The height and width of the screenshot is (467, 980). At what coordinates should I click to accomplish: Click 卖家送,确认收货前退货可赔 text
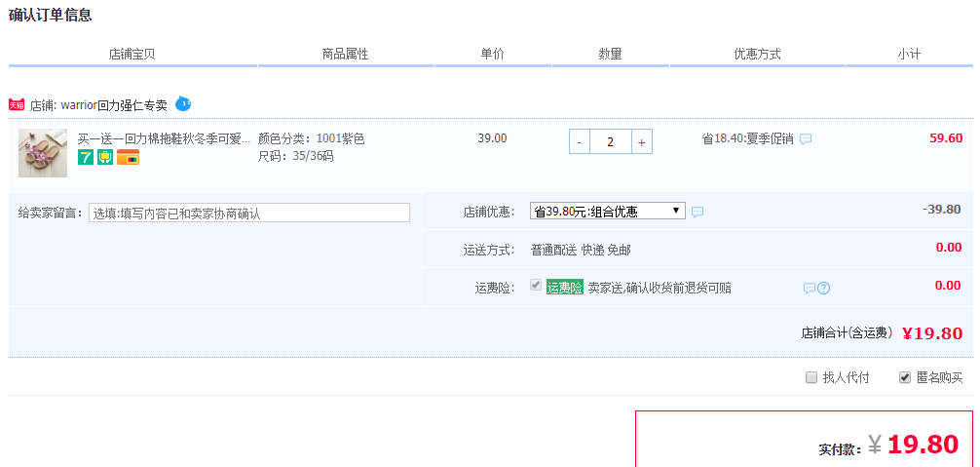(660, 289)
